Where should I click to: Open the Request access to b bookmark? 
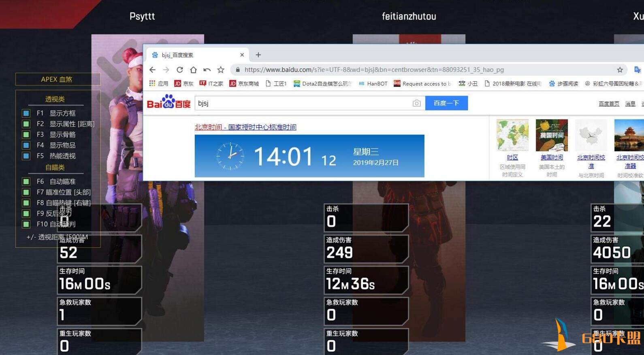point(422,83)
